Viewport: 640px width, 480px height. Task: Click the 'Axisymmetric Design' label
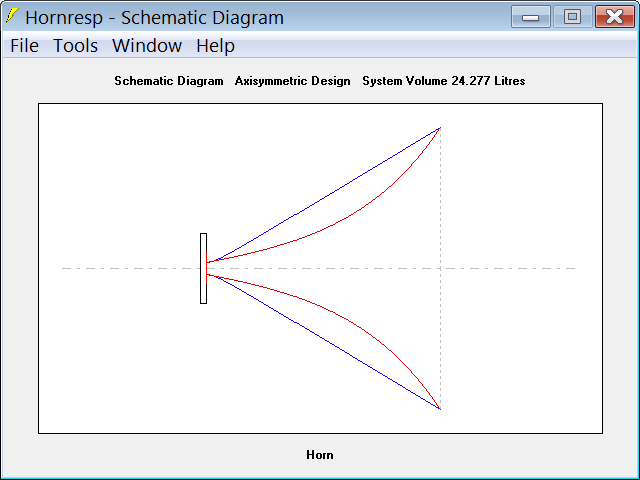coord(292,81)
